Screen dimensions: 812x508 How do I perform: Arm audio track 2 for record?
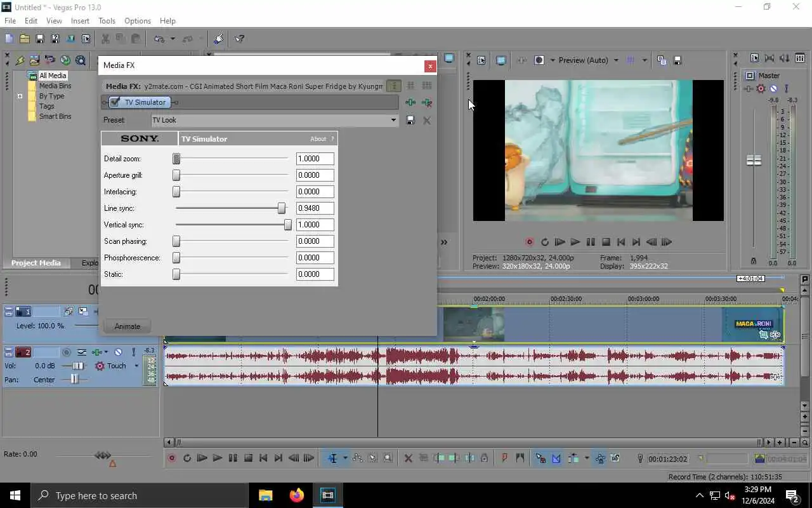pos(67,352)
